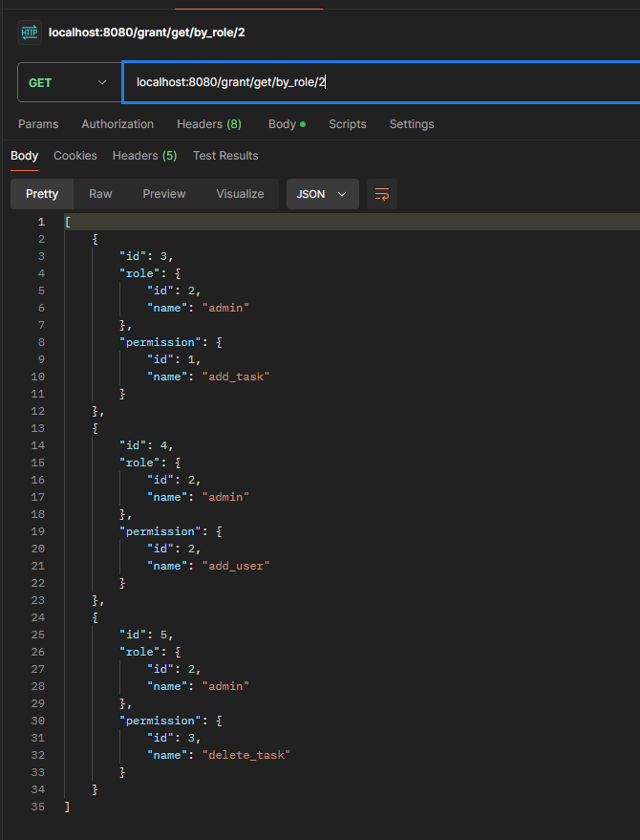Select the request Headers (8) tab
The height and width of the screenshot is (840, 640).
point(208,124)
